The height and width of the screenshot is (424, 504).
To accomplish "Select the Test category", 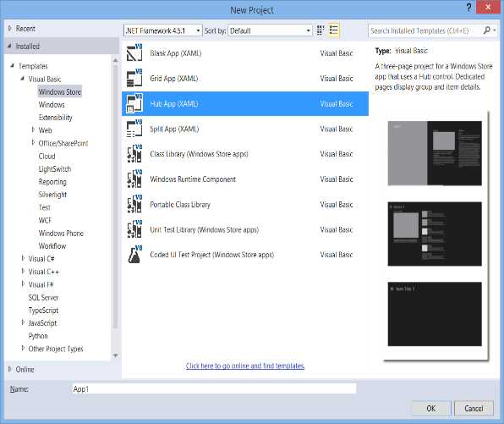I will (x=44, y=207).
